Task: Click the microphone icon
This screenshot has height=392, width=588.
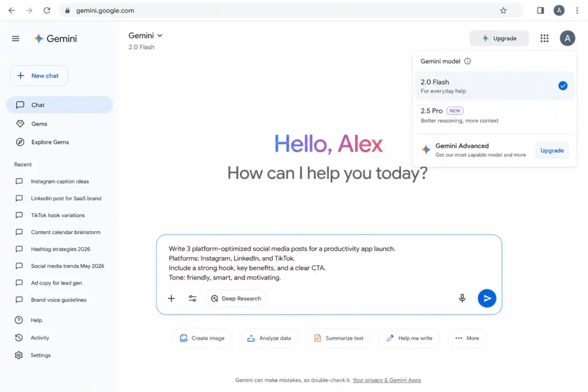Action: tap(462, 298)
